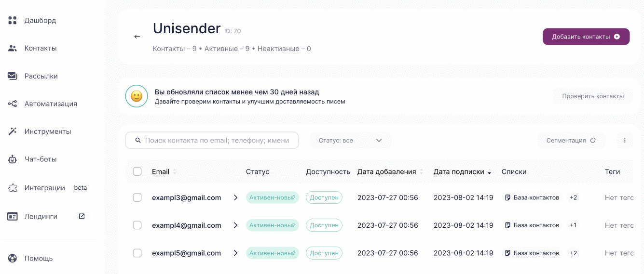Click the Теги column header

click(613, 171)
